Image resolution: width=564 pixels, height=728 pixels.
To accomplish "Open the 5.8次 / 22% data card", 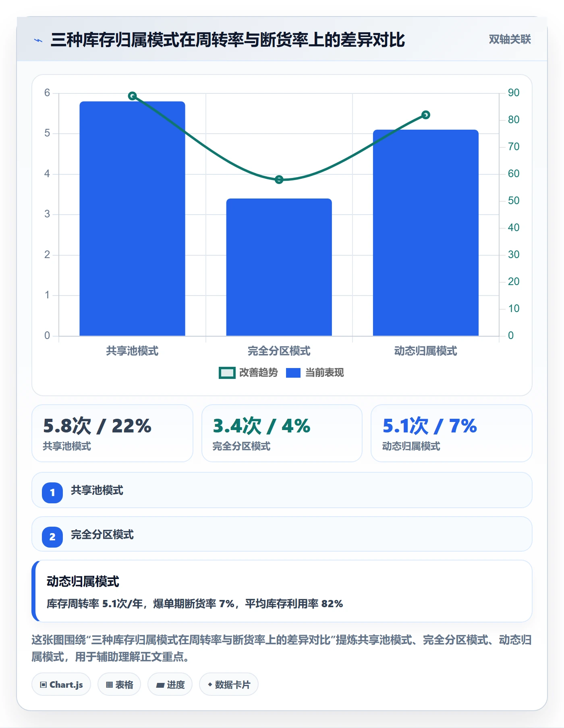I will click(x=112, y=433).
